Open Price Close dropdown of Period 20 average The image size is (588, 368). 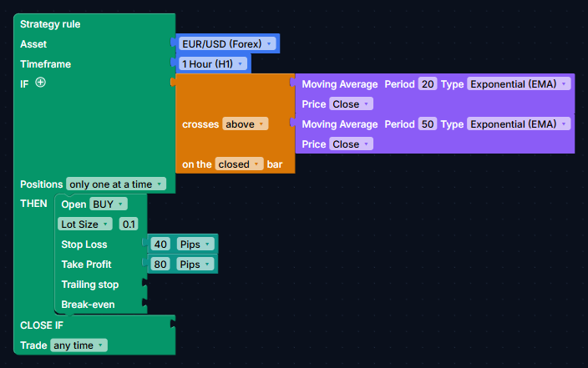(351, 103)
